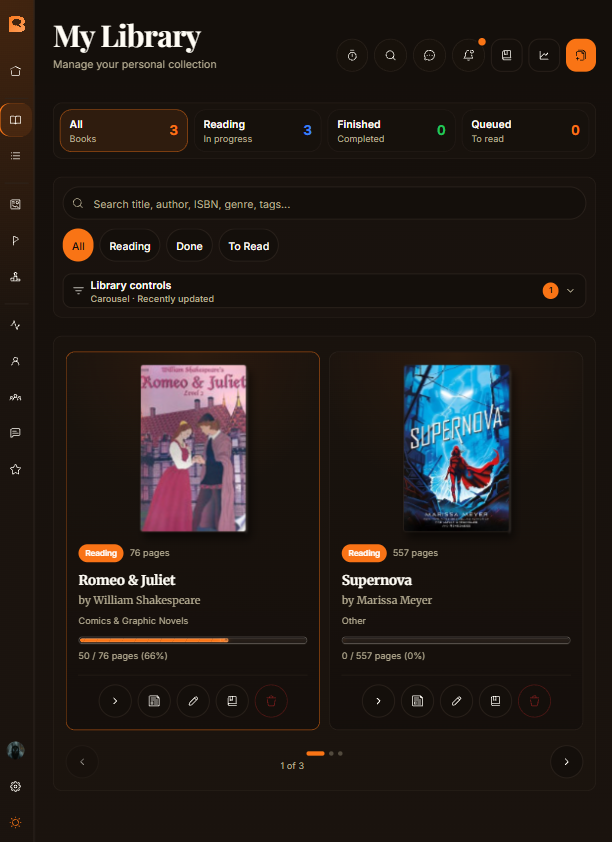
Task: Select the Reading filter chip
Action: click(x=130, y=246)
